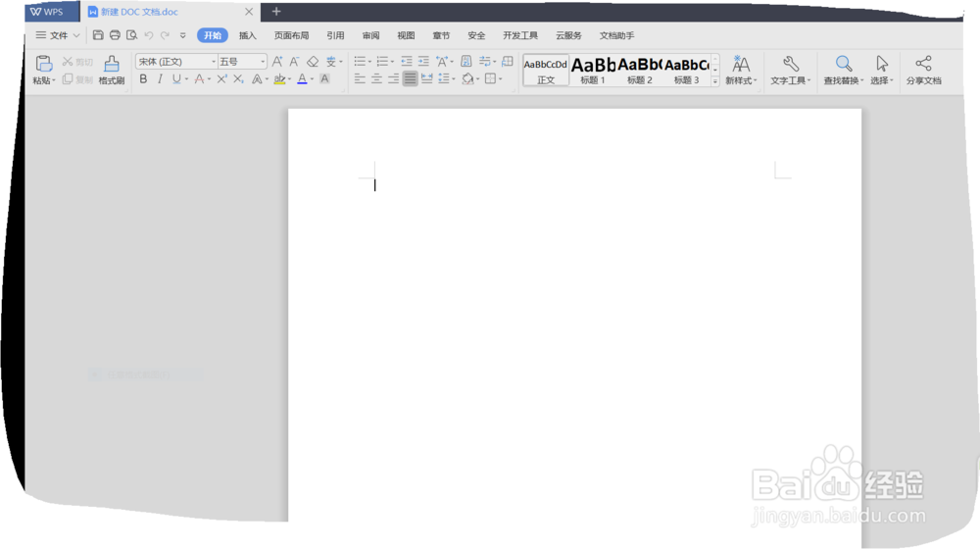The image size is (980, 549).
Task: Open Print Preview from quick access toolbar
Action: (132, 35)
